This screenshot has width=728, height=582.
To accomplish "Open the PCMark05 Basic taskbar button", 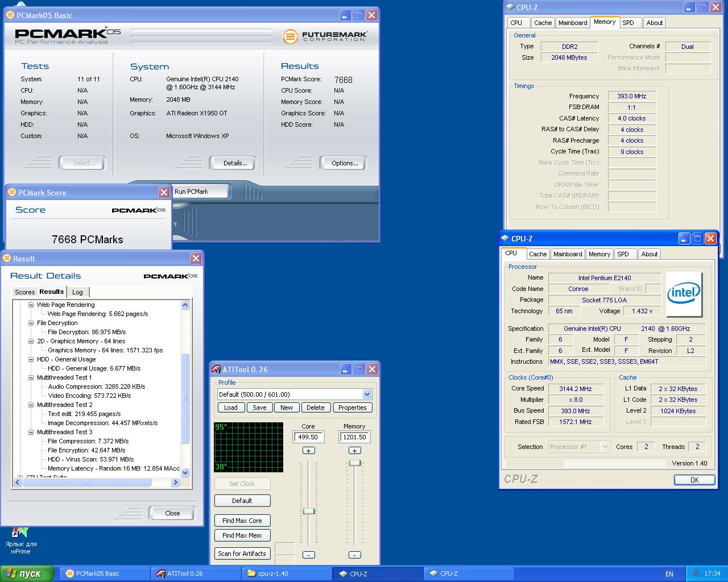I will click(104, 574).
